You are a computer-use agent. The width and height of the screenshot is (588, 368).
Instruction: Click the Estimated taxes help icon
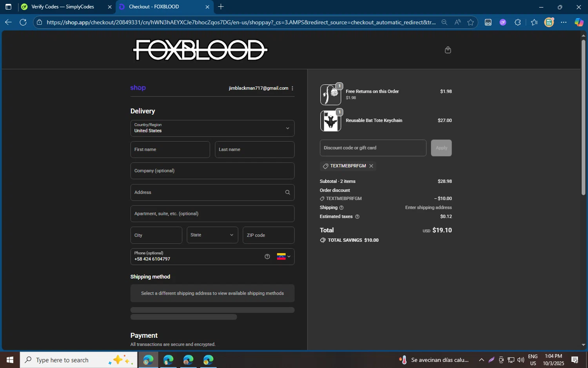pos(357,217)
